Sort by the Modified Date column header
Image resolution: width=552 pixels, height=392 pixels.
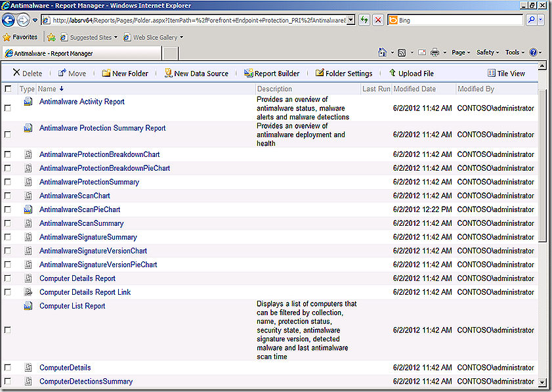tap(414, 89)
